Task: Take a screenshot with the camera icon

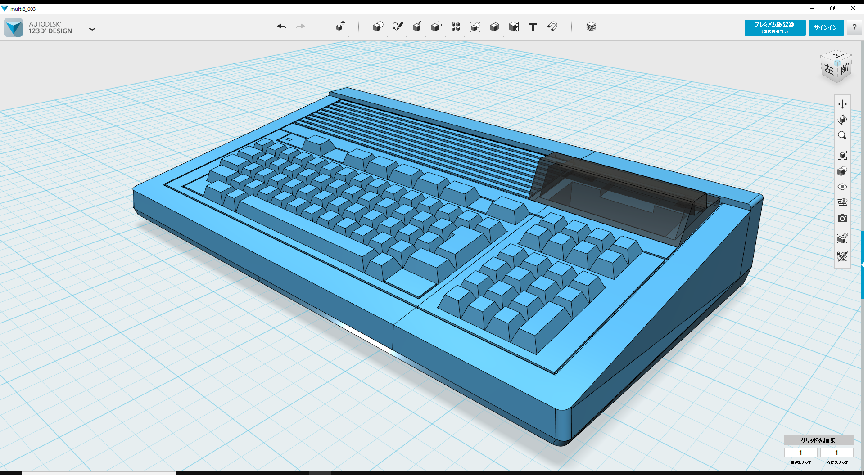Action: 842,219
